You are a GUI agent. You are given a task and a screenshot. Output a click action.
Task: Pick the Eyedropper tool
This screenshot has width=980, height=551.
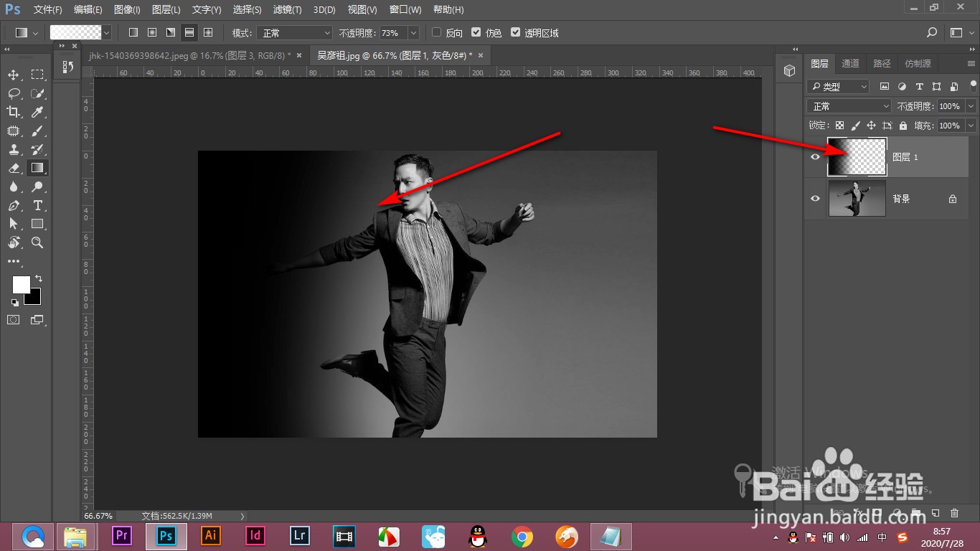coord(37,112)
